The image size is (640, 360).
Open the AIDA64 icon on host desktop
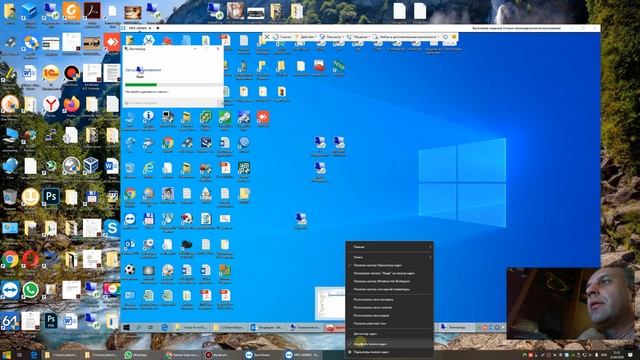point(10,321)
